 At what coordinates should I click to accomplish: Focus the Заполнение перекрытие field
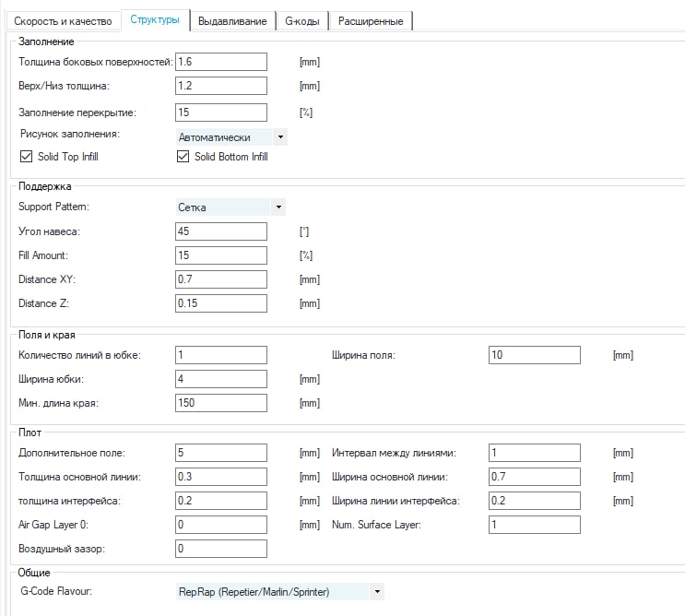[x=221, y=113]
